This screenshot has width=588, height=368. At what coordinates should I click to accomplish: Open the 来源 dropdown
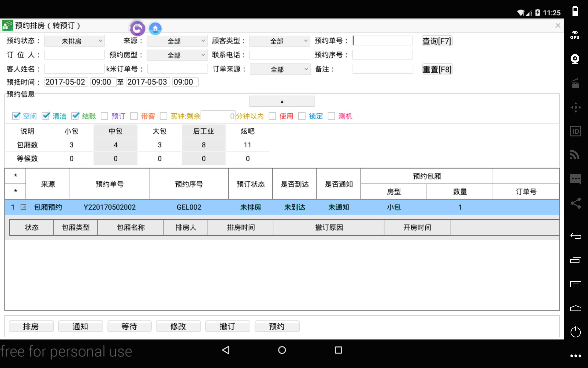177,41
